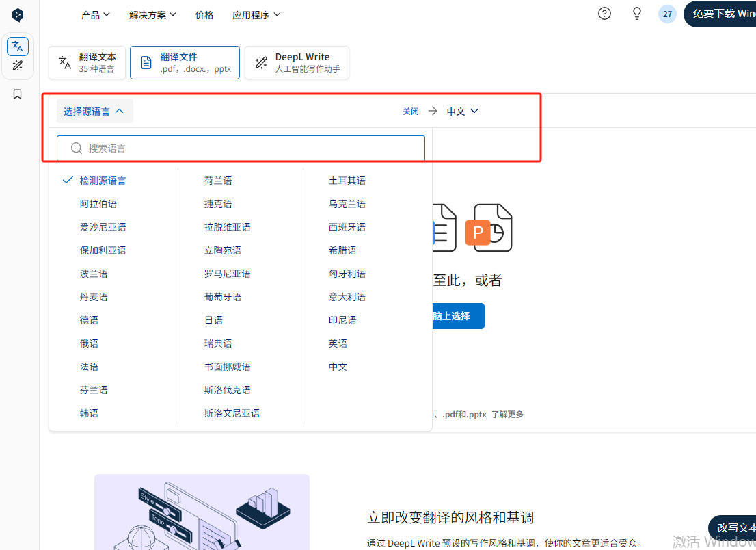Click the 免费下载 Windows button
The height and width of the screenshot is (550, 756).
pos(720,14)
